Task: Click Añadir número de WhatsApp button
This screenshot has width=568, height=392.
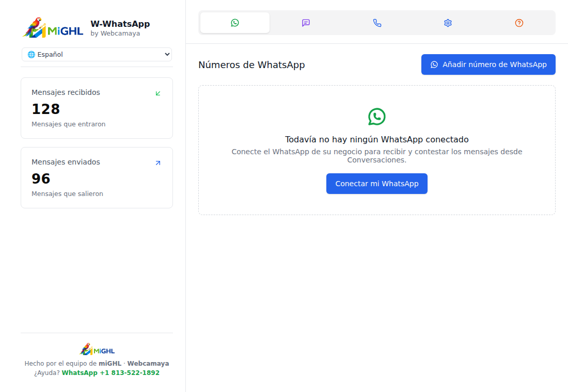Action: [x=488, y=64]
